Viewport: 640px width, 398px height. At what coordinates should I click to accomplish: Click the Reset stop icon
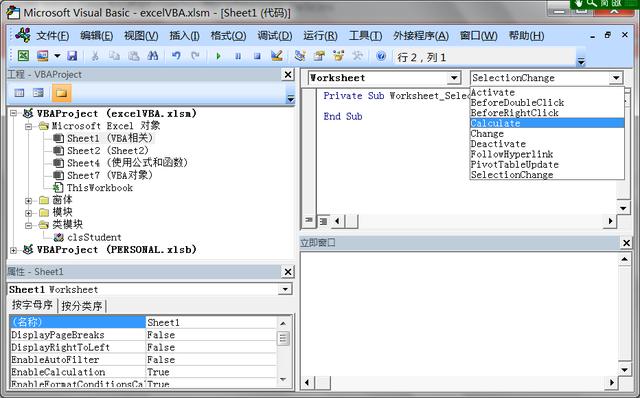tap(257, 56)
